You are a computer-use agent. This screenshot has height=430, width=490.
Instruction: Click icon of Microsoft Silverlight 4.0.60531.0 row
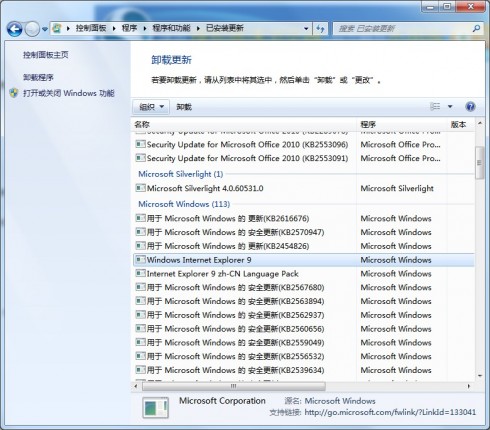(x=140, y=188)
